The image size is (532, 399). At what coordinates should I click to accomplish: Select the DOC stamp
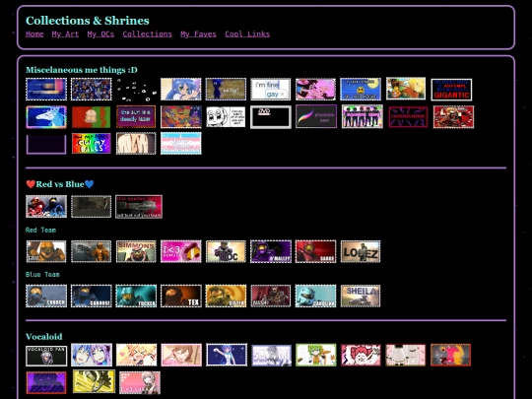coord(226,251)
